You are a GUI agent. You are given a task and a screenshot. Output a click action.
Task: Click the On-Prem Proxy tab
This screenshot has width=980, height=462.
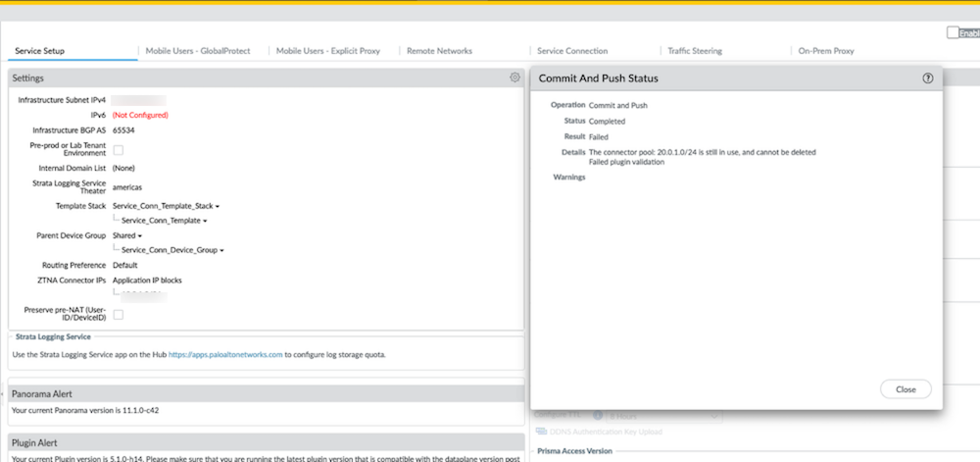(x=826, y=51)
